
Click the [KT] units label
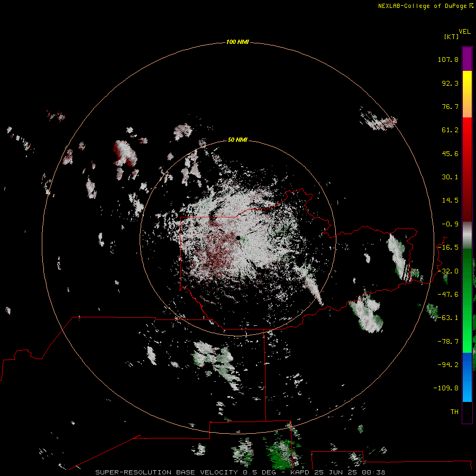click(452, 36)
